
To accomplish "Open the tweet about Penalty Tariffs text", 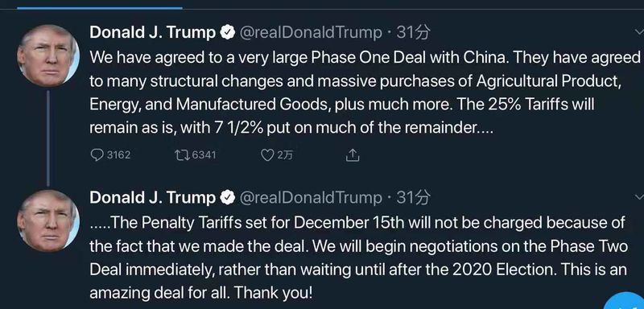I will (358, 258).
